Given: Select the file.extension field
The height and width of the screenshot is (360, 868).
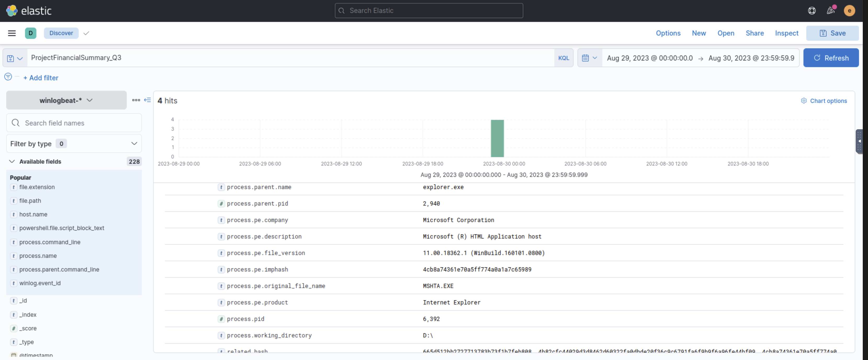Looking at the screenshot, I should tap(37, 187).
